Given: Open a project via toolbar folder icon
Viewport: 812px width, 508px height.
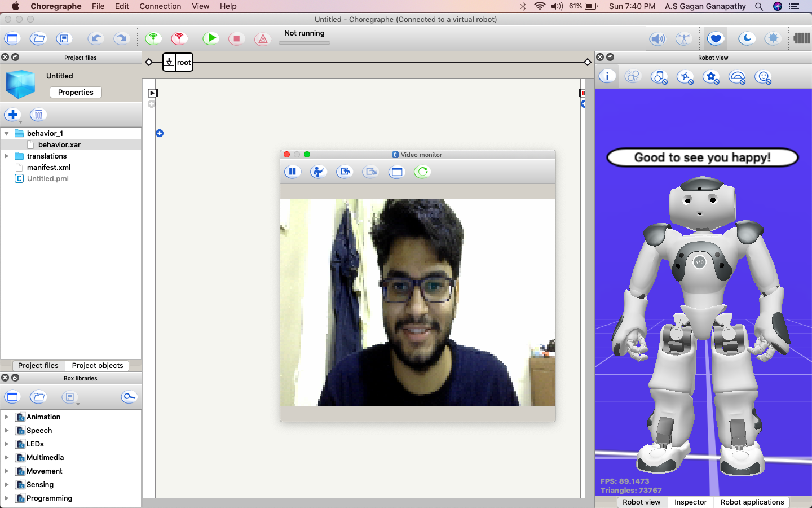Looking at the screenshot, I should [x=38, y=39].
